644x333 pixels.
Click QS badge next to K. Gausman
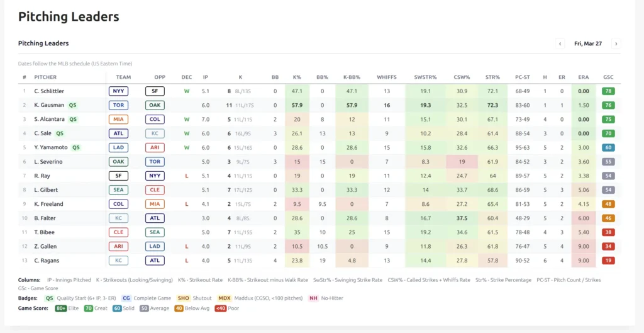73,105
